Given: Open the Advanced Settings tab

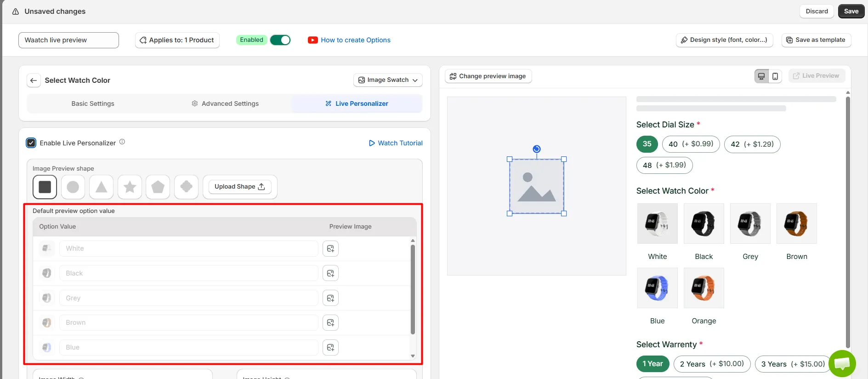Looking at the screenshot, I should pyautogui.click(x=225, y=103).
